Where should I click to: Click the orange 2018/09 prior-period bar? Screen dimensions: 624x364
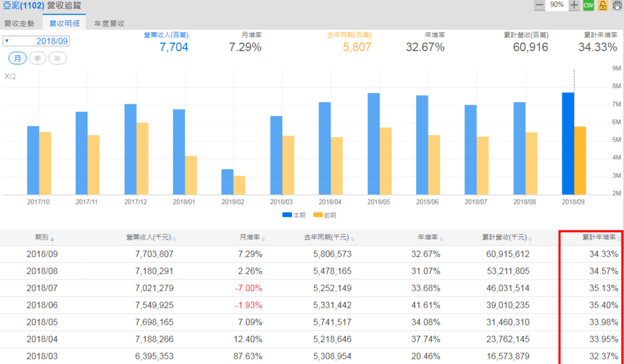(x=580, y=161)
